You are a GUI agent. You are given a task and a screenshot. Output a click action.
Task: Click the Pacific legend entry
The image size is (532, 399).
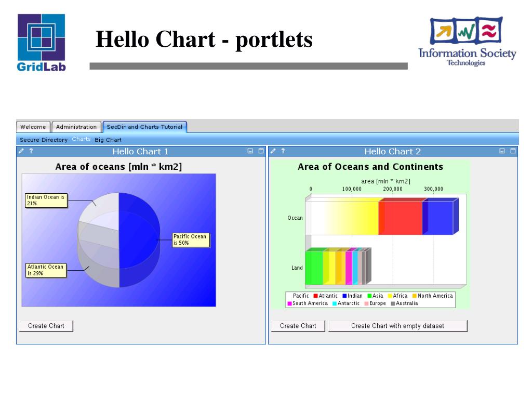tap(301, 296)
